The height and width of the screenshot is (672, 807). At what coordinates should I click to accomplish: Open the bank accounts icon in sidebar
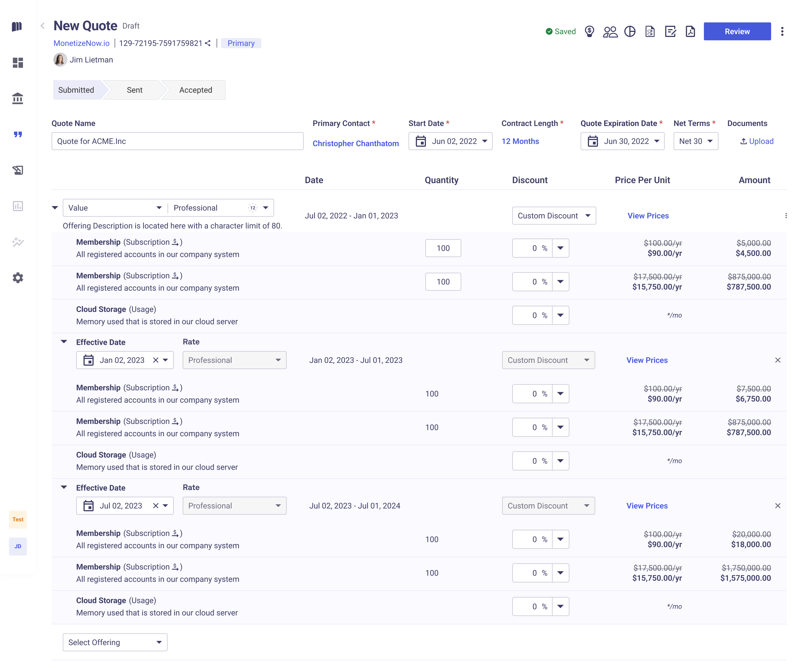18,98
